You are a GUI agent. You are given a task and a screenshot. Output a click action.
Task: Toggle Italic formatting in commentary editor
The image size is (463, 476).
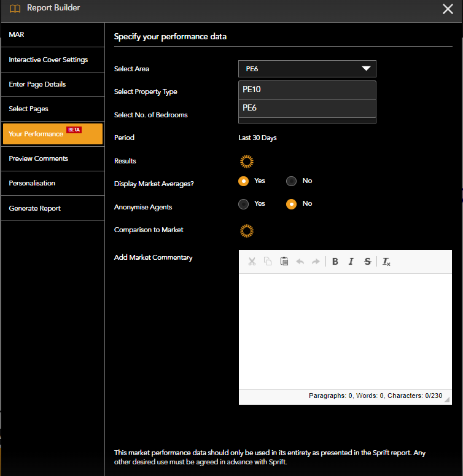click(351, 262)
